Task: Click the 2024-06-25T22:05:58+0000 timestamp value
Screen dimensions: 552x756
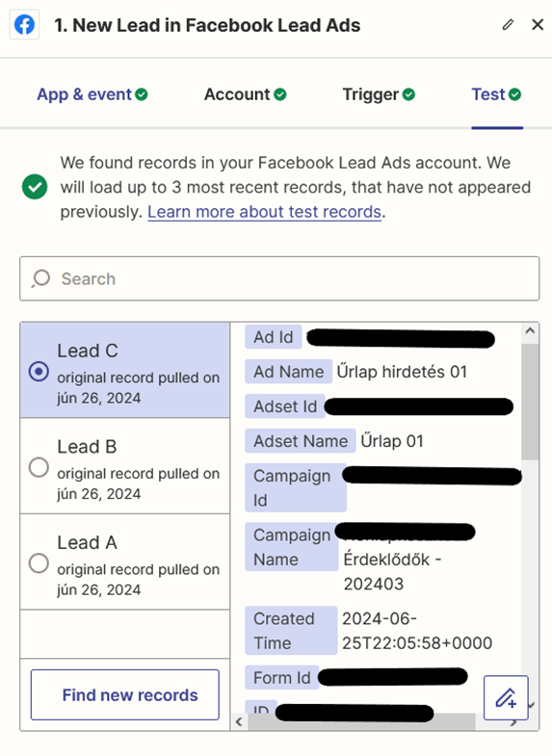Action: point(417,631)
